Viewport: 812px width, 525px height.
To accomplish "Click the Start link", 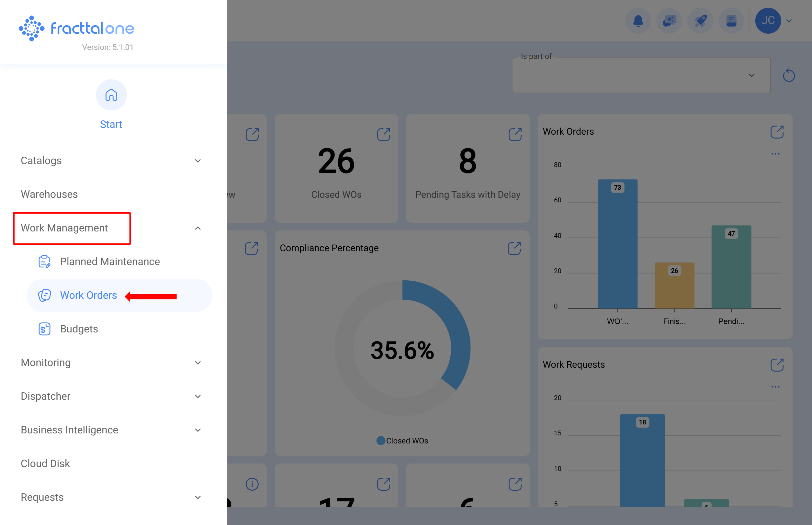I will pos(111,124).
